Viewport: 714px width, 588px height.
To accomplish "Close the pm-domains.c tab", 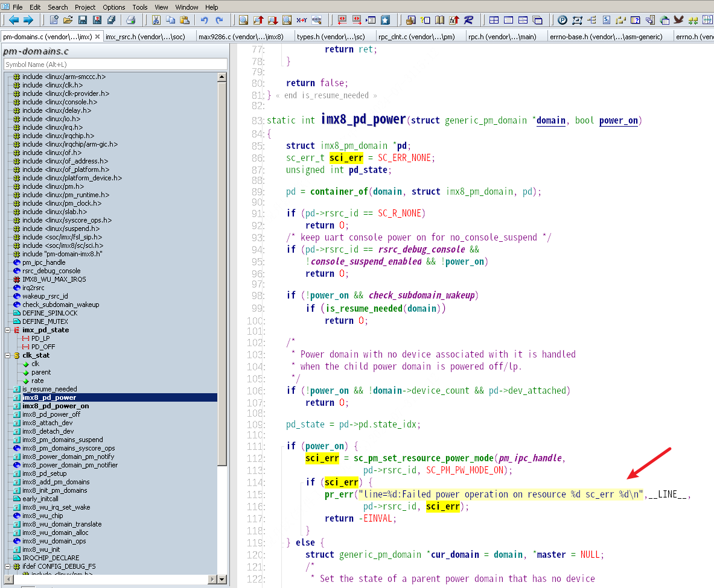I will [98, 36].
